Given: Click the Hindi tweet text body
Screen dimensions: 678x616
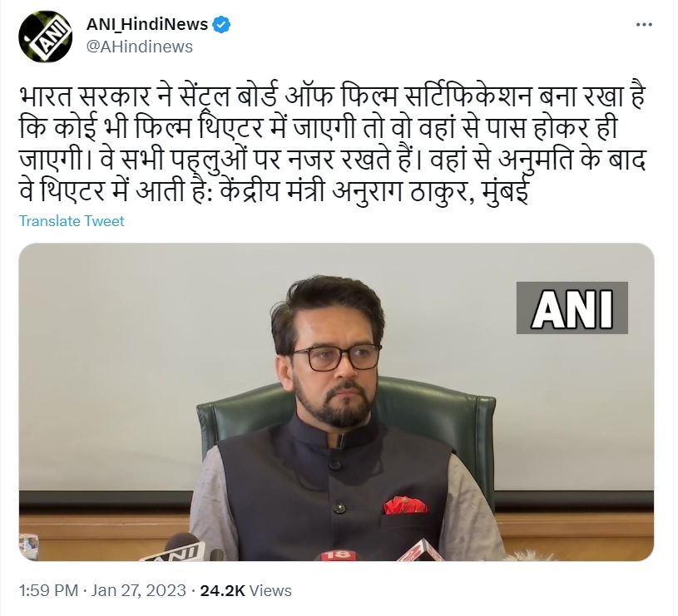Looking at the screenshot, I should 332,143.
